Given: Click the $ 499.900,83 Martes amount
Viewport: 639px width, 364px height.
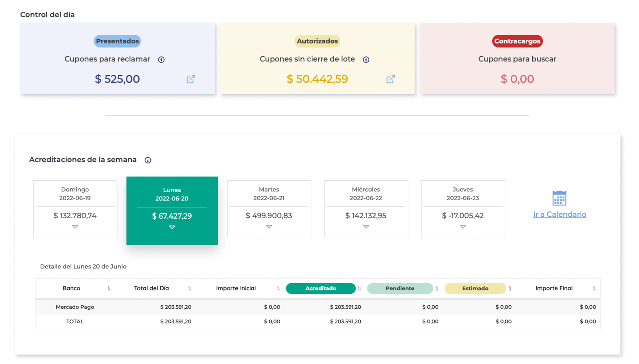Looking at the screenshot, I should click(269, 216).
